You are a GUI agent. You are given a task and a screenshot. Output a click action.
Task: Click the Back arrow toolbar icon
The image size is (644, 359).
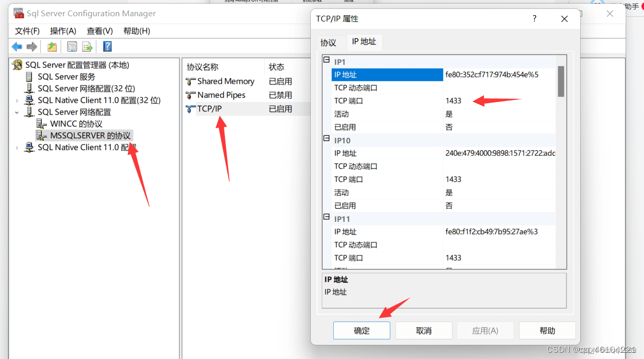(17, 47)
